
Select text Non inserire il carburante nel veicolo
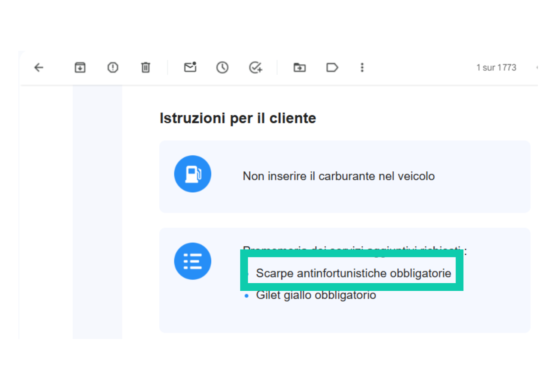(x=339, y=176)
